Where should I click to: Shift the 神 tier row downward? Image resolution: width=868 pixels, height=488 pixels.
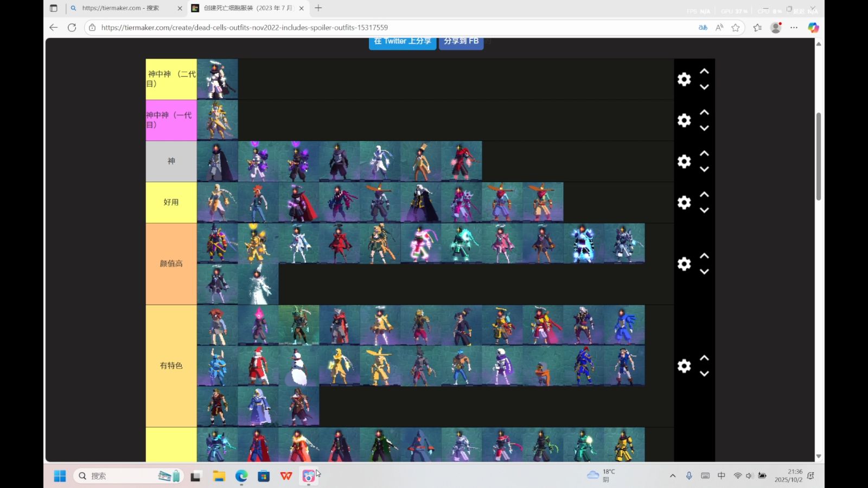(x=704, y=169)
